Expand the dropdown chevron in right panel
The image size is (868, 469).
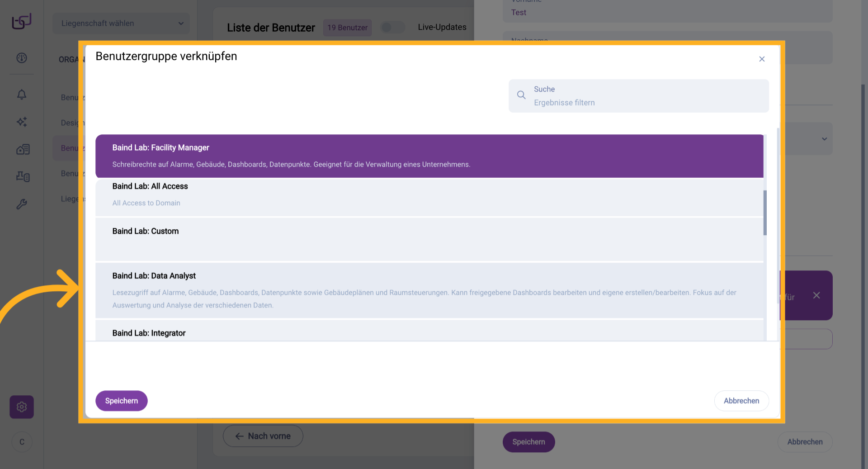coord(824,139)
